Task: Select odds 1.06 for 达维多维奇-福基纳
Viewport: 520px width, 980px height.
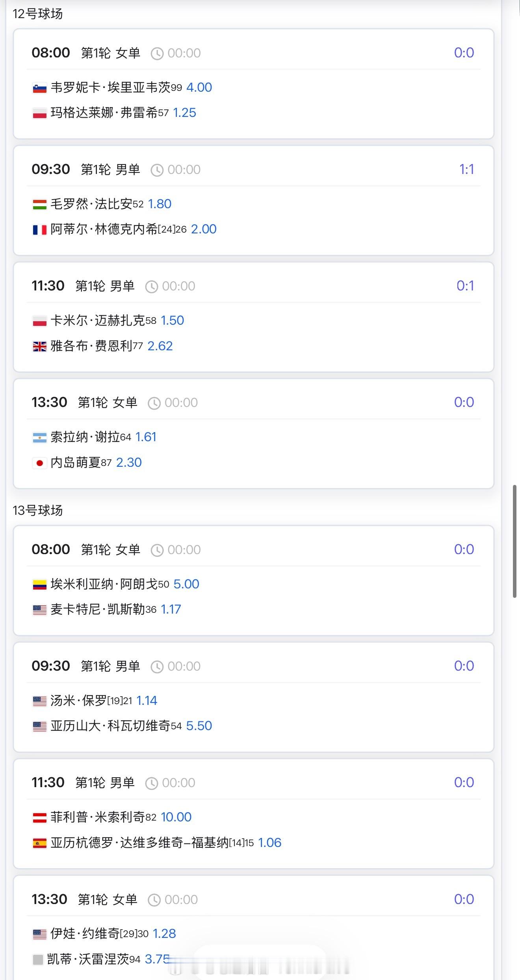Action: 269,843
